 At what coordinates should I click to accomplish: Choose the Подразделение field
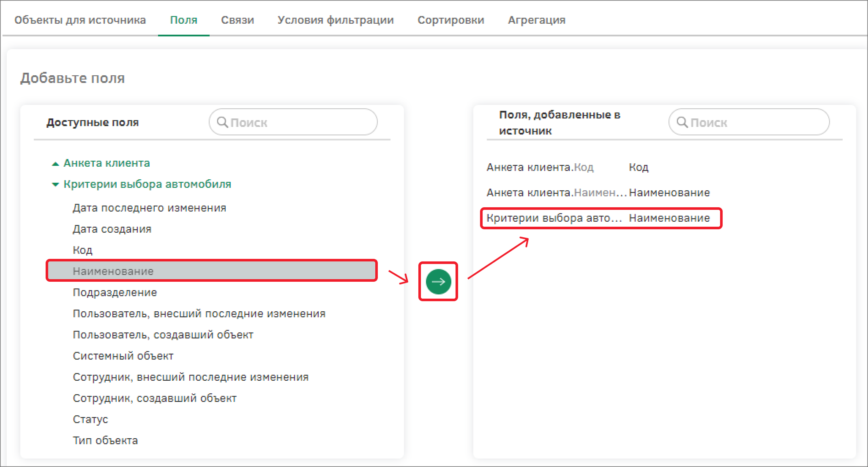(x=115, y=292)
